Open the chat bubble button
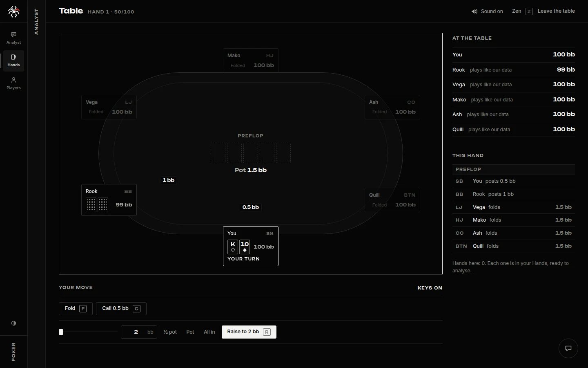The height and width of the screenshot is (368, 588). click(x=568, y=348)
